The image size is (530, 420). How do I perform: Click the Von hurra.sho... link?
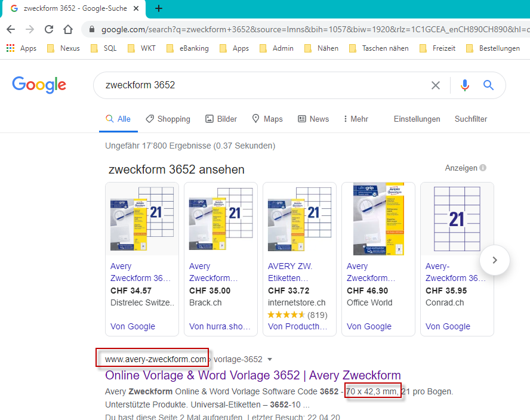220,326
